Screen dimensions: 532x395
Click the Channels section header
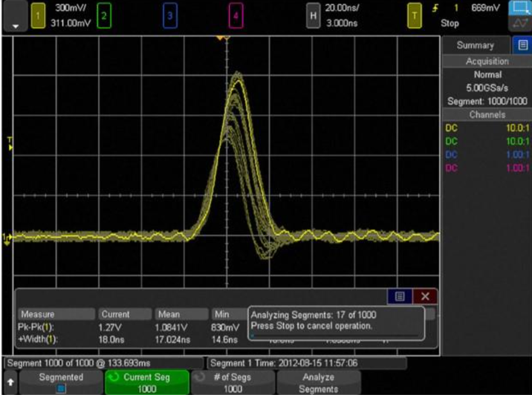pyautogui.click(x=487, y=115)
